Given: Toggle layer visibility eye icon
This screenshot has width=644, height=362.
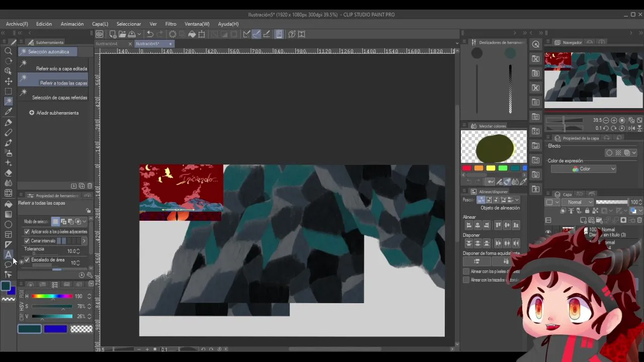Looking at the screenshot, I should click(548, 232).
